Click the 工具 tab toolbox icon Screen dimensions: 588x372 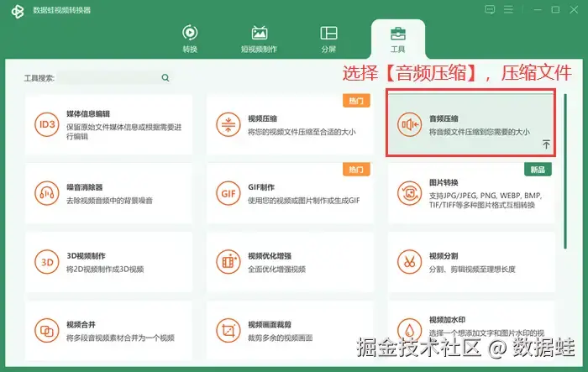click(x=398, y=34)
